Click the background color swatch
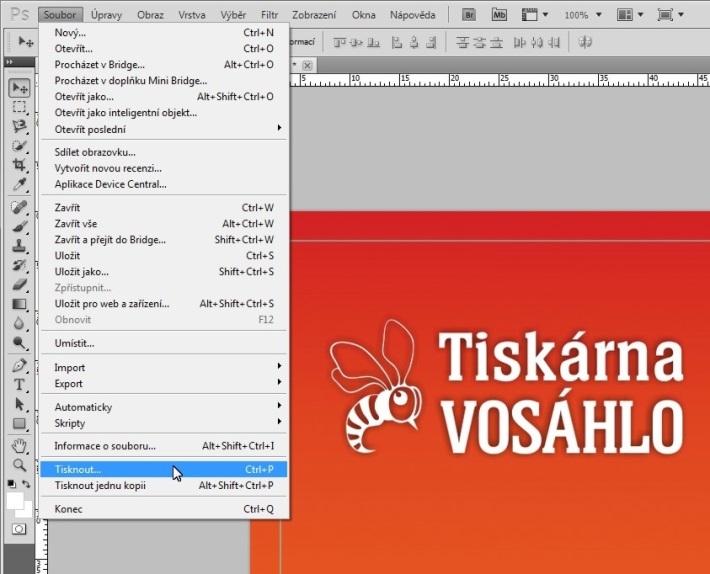Image resolution: width=710 pixels, height=574 pixels. (27, 512)
